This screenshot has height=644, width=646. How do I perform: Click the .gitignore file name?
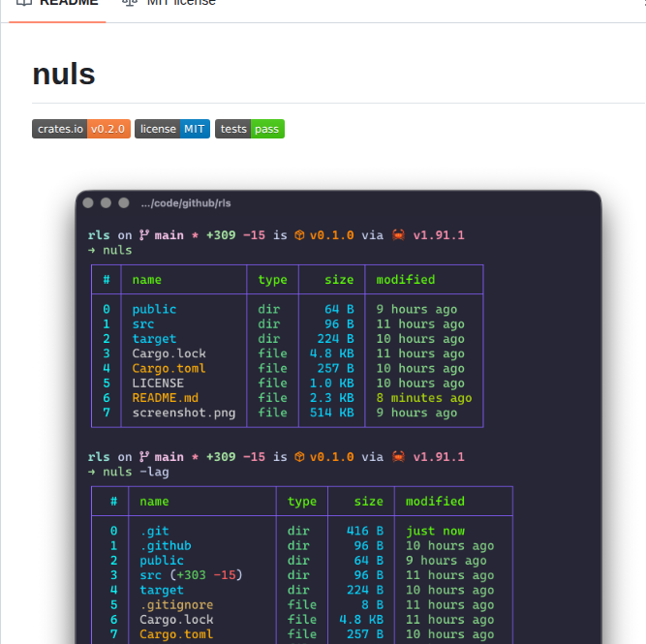(176, 605)
